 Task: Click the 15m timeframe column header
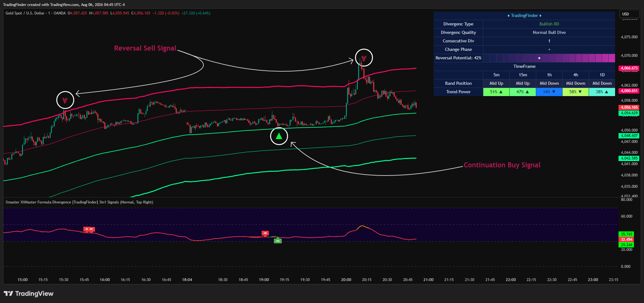tap(523, 75)
